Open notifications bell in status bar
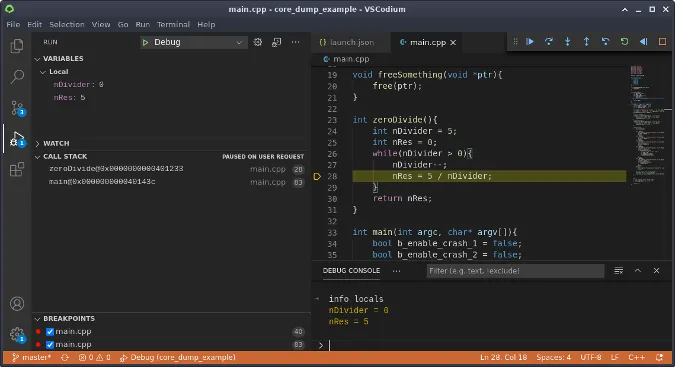The width and height of the screenshot is (675, 367). [659, 358]
